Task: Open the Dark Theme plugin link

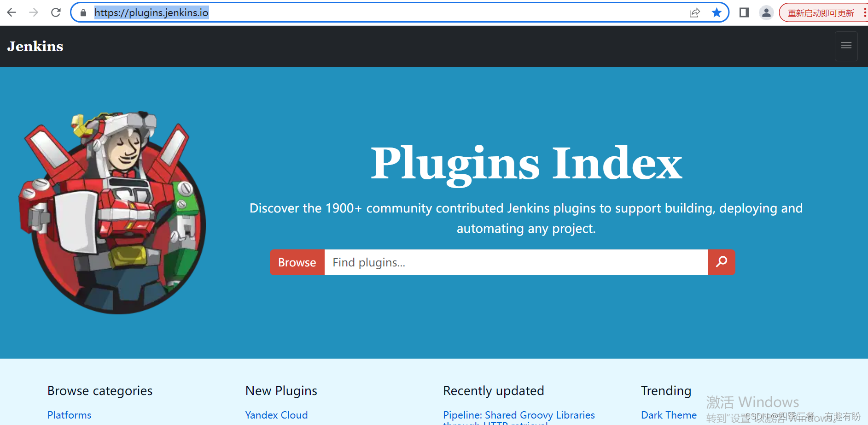Action: click(x=669, y=415)
